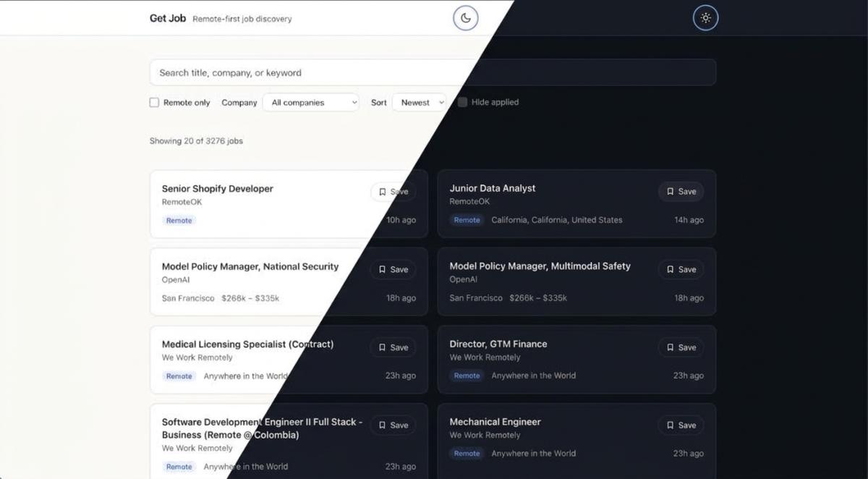Click the Remote badge on Senior Shopify Developer
Image resolution: width=868 pixels, height=479 pixels.
pos(179,221)
